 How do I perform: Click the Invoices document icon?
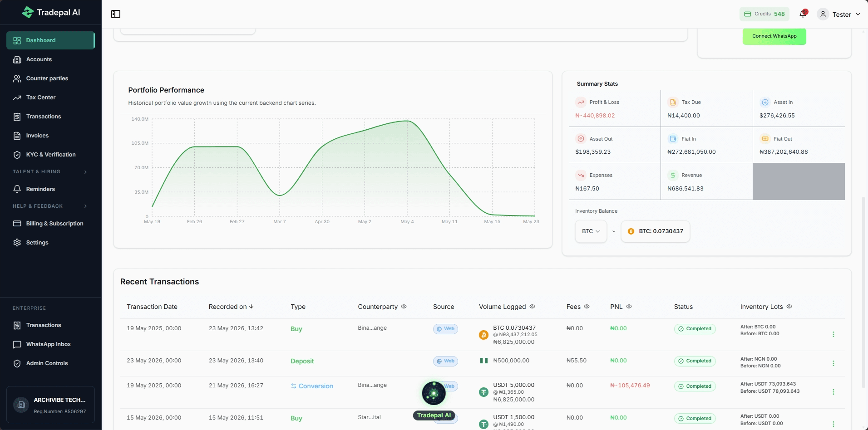[x=17, y=136]
